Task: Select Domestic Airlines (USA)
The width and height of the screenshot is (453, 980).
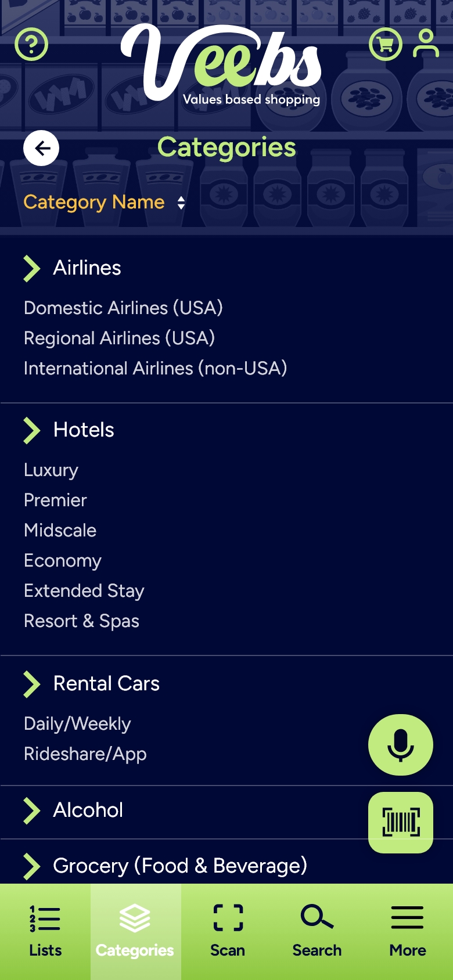Action: coord(123,308)
